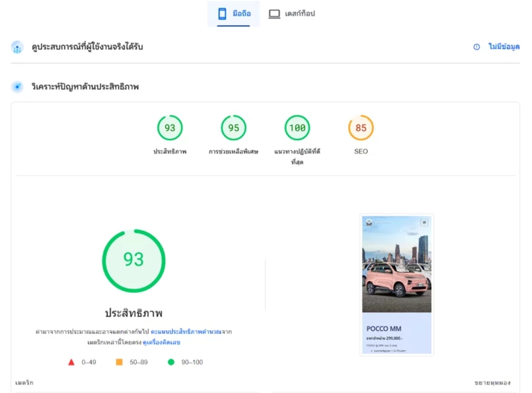Switch to the มือถือ tab
Viewport: 532px width, 393px height.
[234, 13]
